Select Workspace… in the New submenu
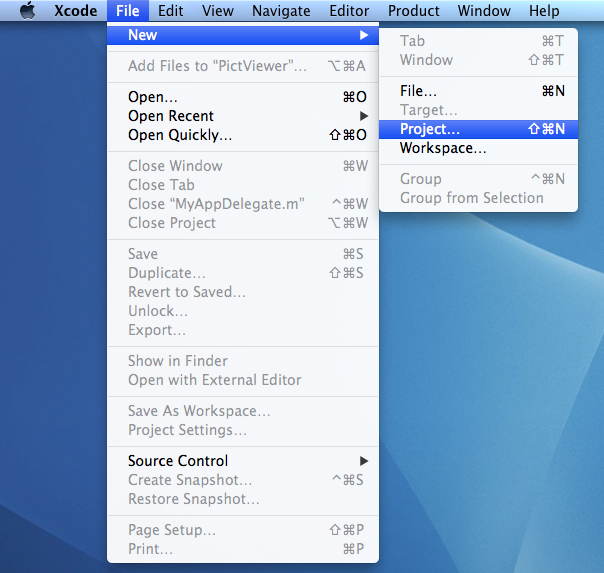 pos(478,148)
